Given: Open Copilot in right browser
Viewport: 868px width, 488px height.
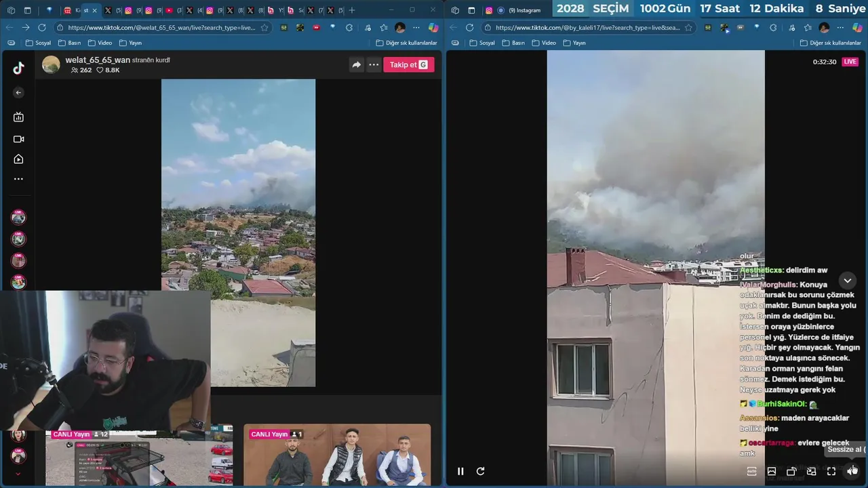Looking at the screenshot, I should coord(857,28).
